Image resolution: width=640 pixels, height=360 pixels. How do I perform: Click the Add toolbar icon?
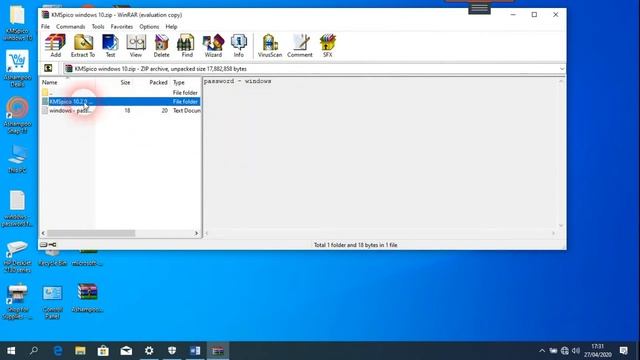click(55, 45)
